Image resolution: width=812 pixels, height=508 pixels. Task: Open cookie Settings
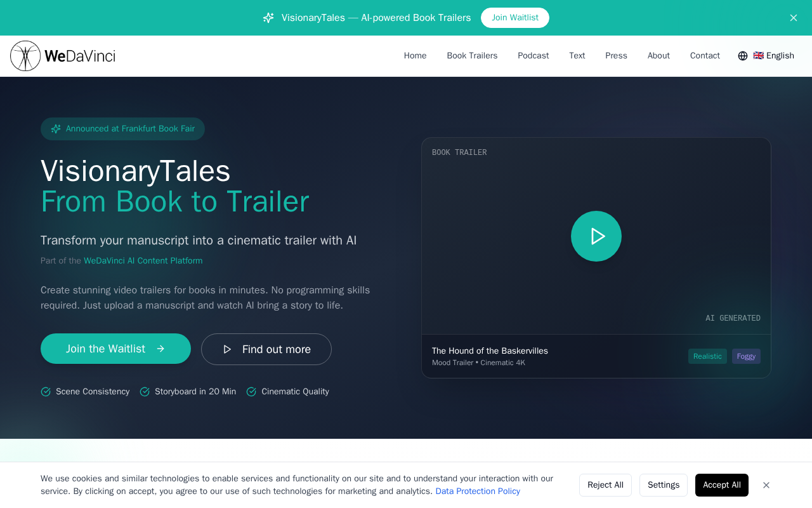click(664, 485)
